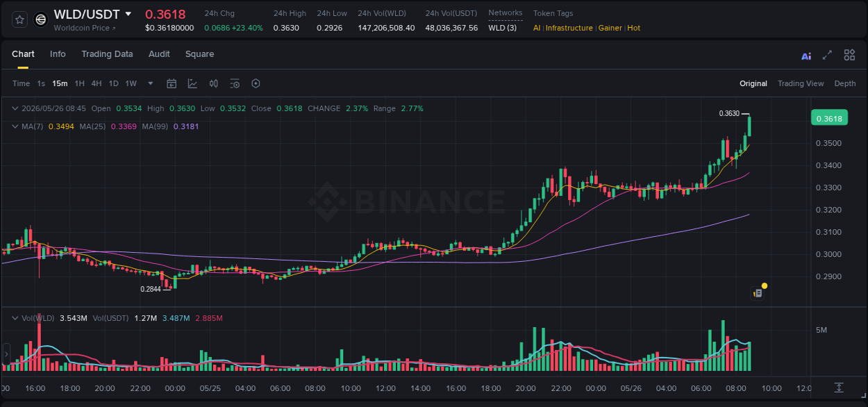Select the Time line chart interval
This screenshot has height=407, width=868.
(x=21, y=83)
